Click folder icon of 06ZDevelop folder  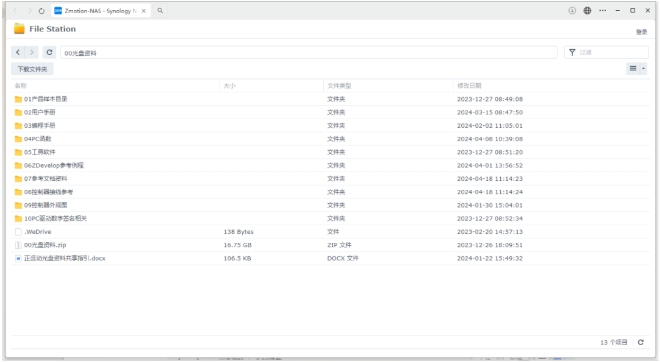coord(18,165)
